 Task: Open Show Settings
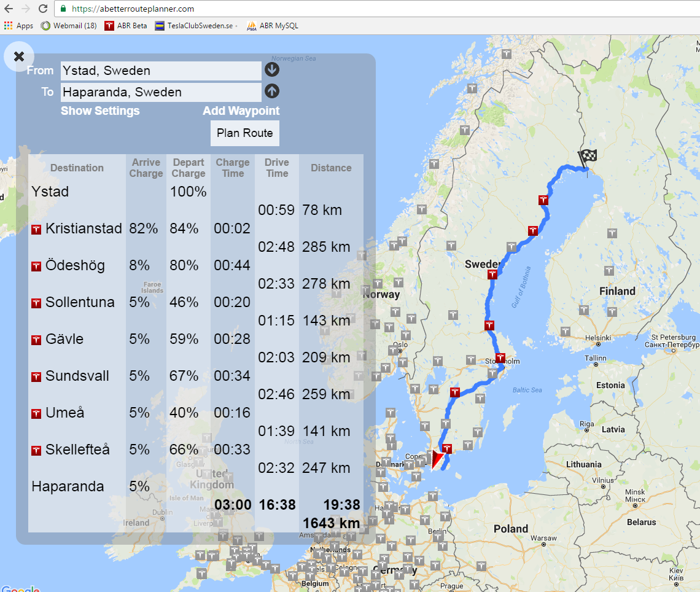coord(100,111)
